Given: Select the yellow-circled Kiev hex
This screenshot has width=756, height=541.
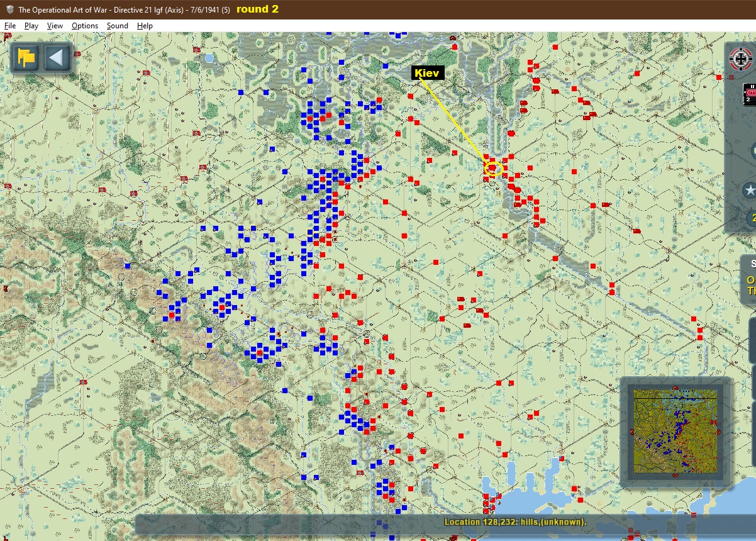Looking at the screenshot, I should (493, 169).
